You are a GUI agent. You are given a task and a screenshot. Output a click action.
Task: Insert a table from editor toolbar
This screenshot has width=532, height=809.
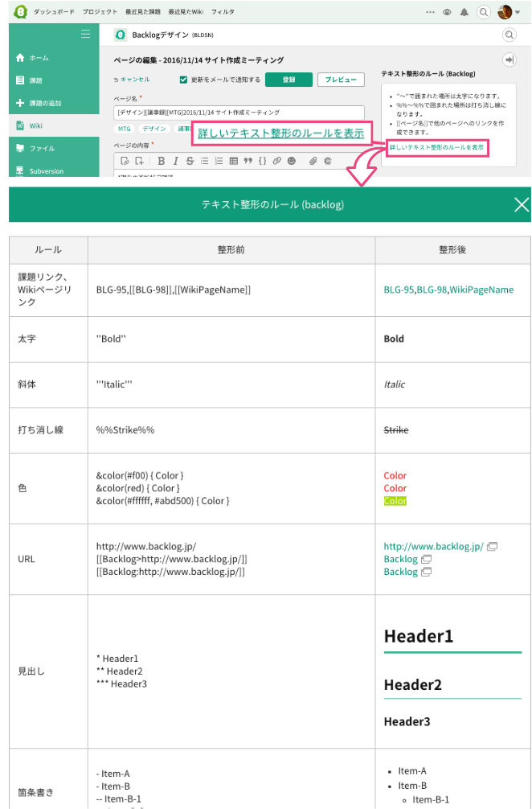click(x=234, y=161)
